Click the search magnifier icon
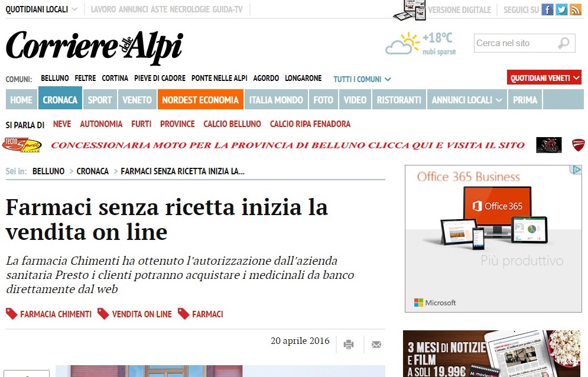This screenshot has height=377, width=588. (x=564, y=43)
